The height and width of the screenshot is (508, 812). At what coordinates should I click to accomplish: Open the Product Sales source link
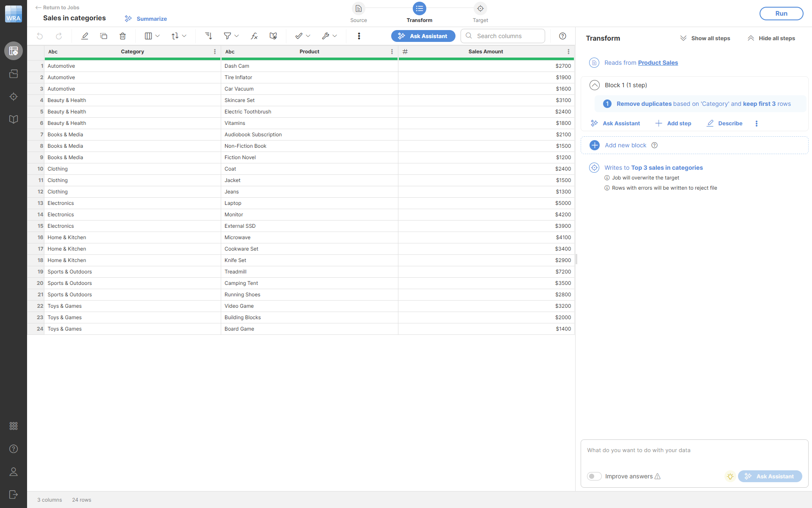tap(658, 63)
